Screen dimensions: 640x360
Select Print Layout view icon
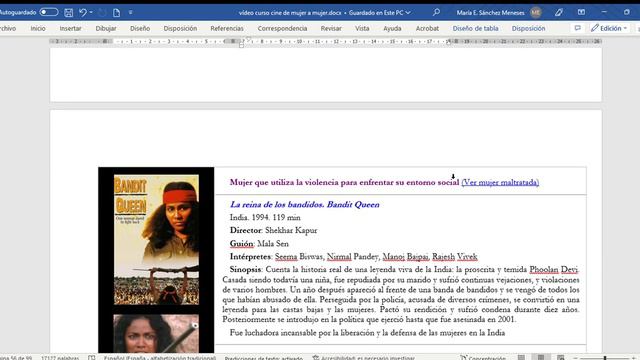pos(541,357)
